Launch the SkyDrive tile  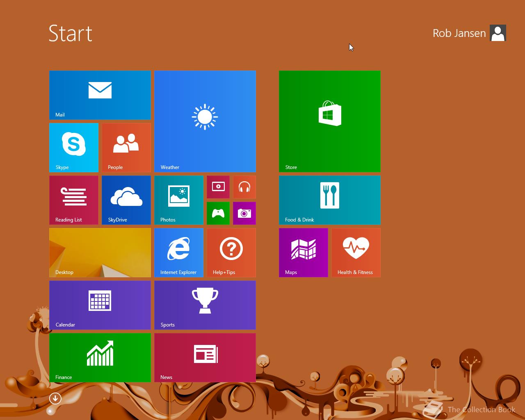[126, 200]
